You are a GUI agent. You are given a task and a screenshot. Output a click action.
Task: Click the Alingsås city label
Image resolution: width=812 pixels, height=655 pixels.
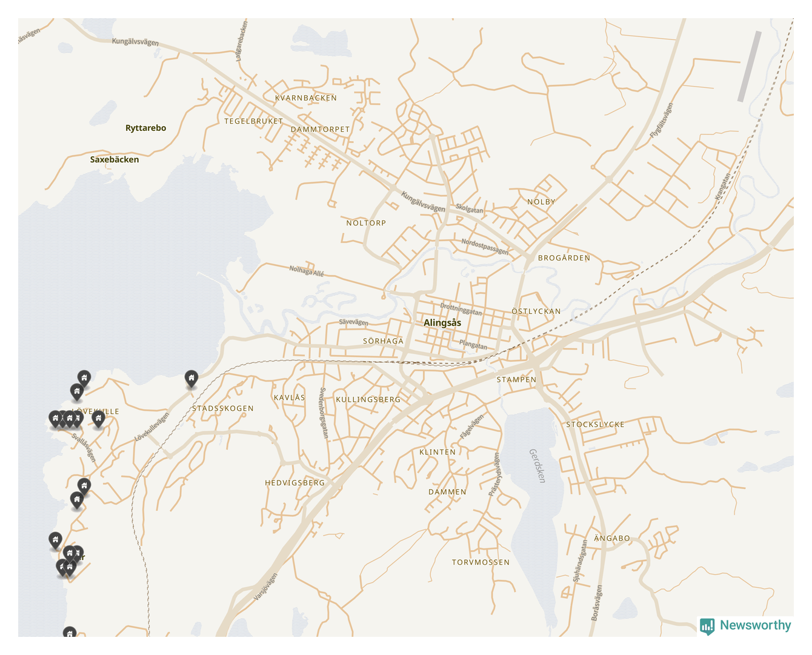[x=442, y=323]
